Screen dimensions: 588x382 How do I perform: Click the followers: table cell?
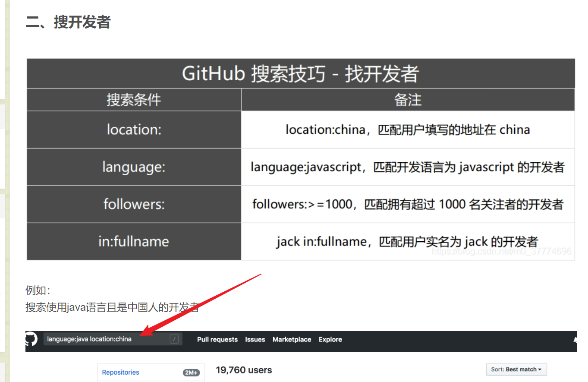click(134, 204)
